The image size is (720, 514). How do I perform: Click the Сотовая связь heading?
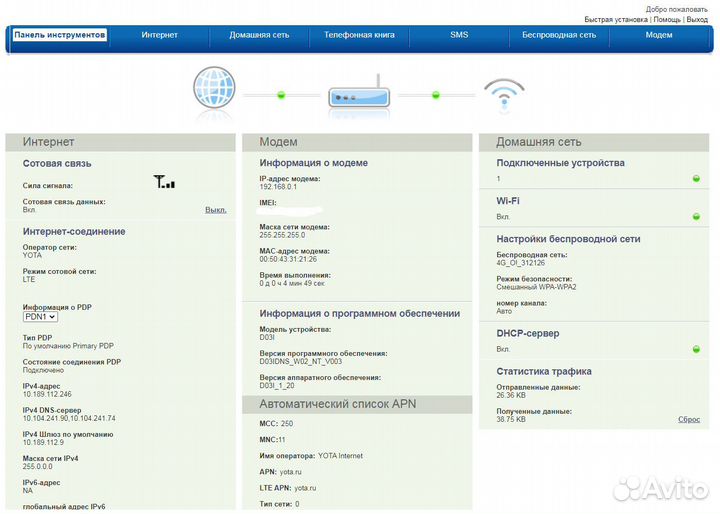click(x=57, y=164)
